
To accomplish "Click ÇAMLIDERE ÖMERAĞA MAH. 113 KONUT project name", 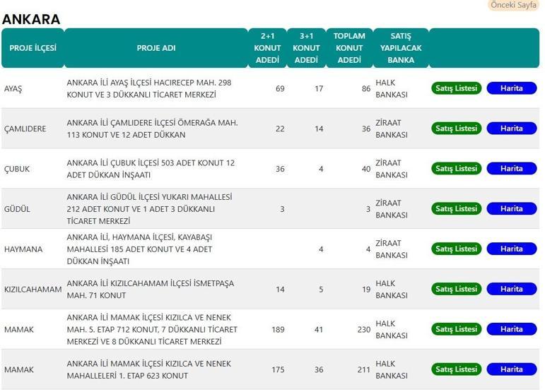I will [x=152, y=129].
